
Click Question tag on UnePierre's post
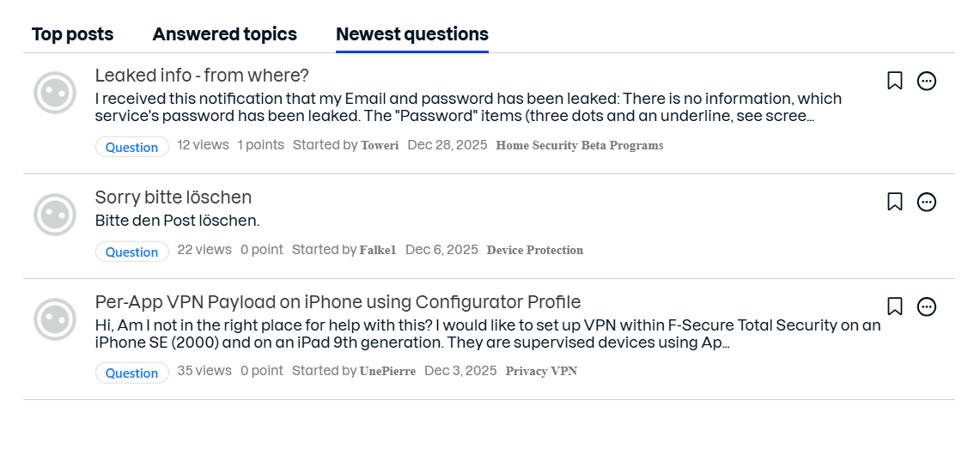pyautogui.click(x=131, y=373)
